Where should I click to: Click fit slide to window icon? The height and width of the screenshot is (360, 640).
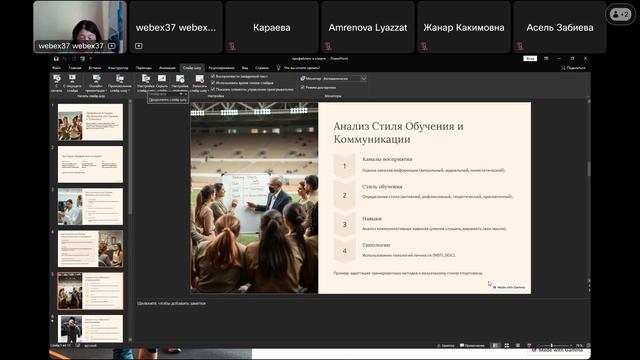(x=588, y=345)
